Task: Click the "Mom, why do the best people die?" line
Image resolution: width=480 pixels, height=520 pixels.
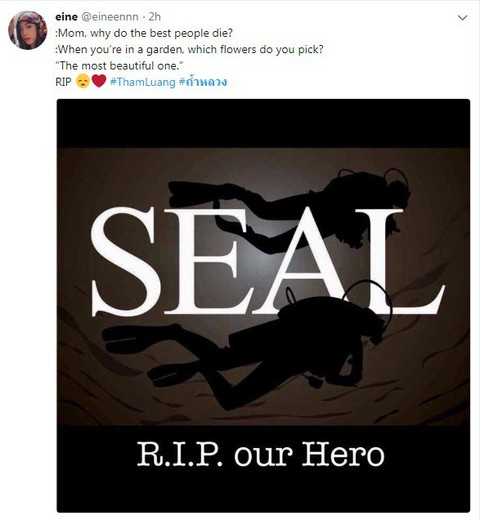Action: [144, 33]
